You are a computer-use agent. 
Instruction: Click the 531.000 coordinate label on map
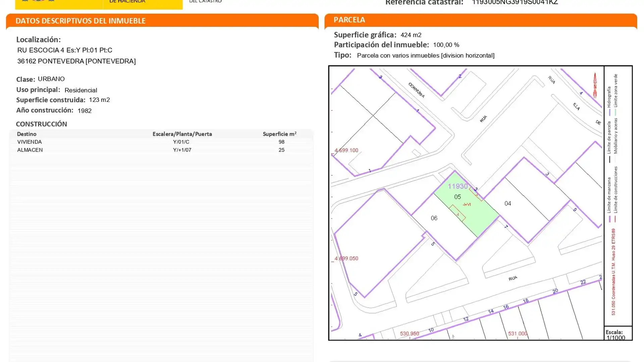tap(517, 334)
